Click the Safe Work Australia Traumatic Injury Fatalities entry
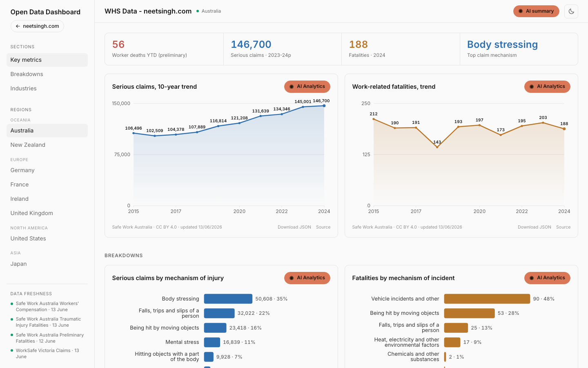 coord(47,322)
